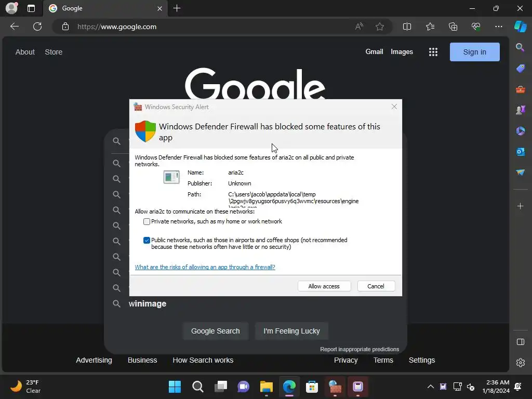532x399 pixels.
Task: Open split screen view
Action: tap(407, 26)
